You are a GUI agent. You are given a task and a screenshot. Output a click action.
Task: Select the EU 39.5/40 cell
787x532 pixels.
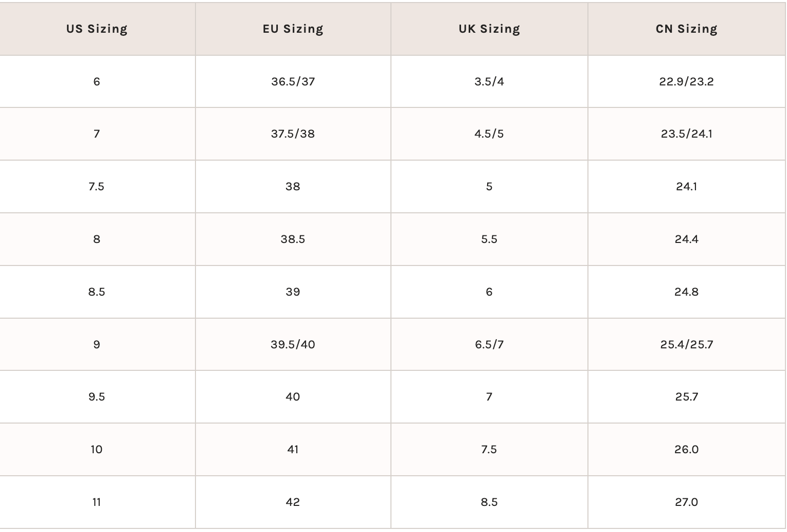click(293, 345)
